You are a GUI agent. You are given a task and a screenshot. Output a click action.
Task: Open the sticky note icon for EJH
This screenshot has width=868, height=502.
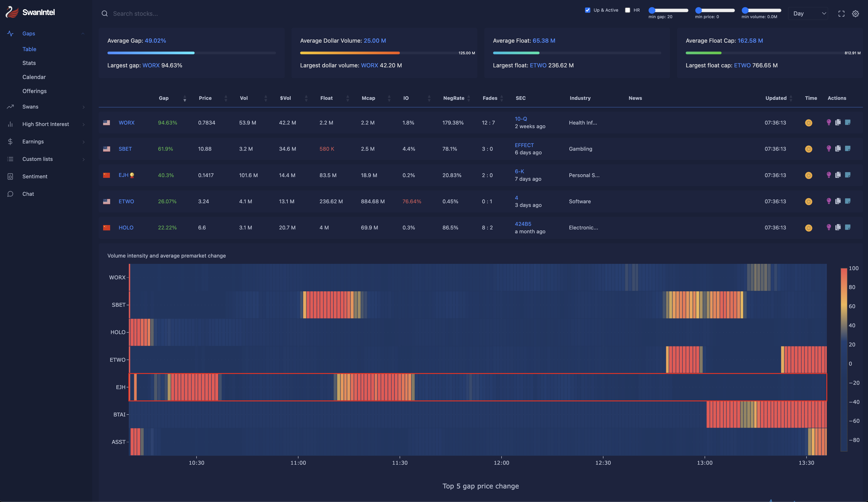coord(848,175)
